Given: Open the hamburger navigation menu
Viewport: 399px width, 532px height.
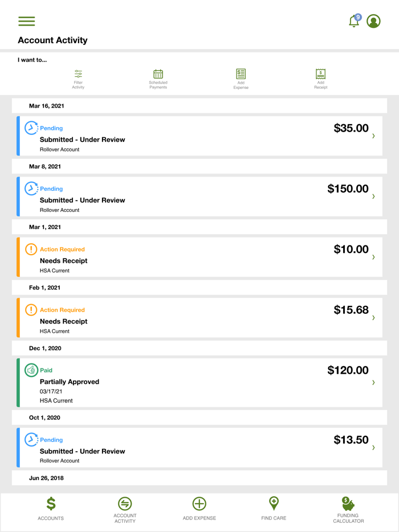Looking at the screenshot, I should point(26,21).
